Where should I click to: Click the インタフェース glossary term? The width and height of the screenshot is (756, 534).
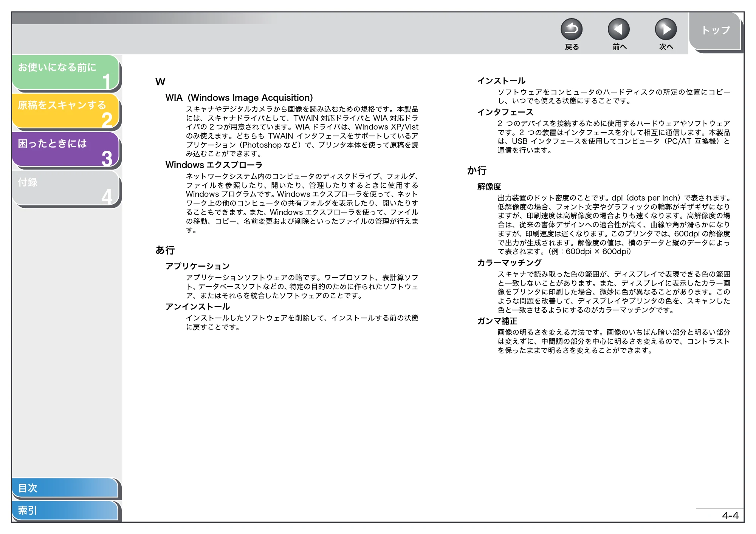pyautogui.click(x=505, y=112)
